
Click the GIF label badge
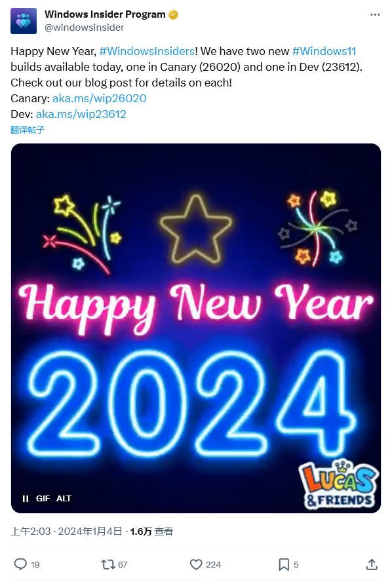point(43,499)
